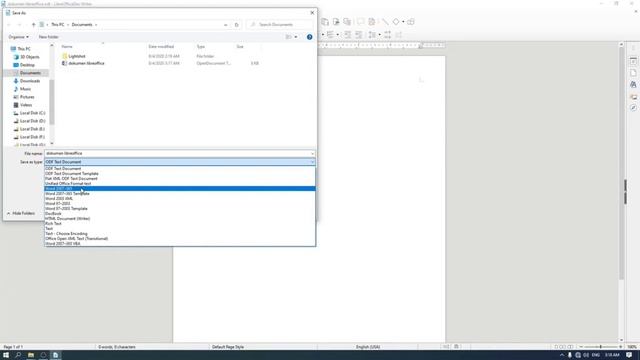Viewport: 640px width, 360px height.
Task: Open Sidebar Page deck icon
Action: click(633, 73)
